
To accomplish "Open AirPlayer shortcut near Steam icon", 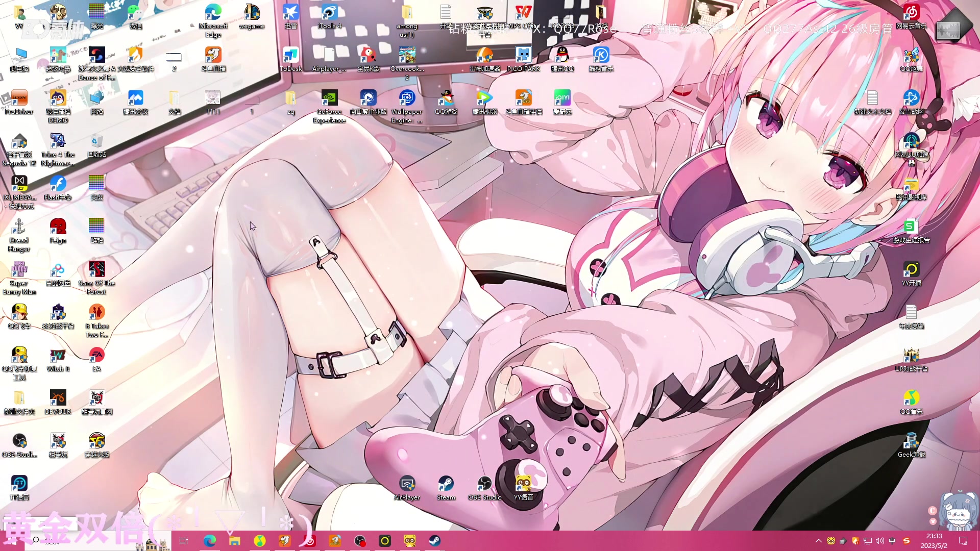I will [407, 488].
